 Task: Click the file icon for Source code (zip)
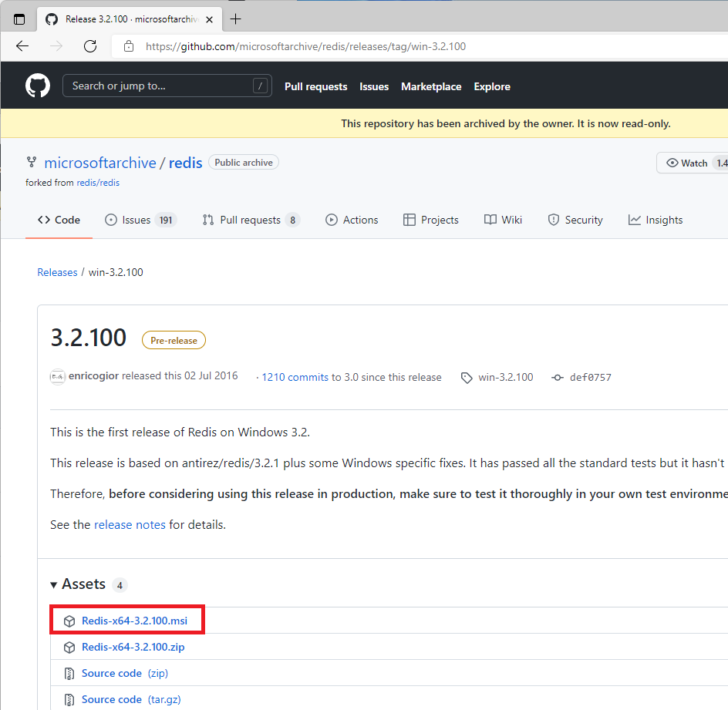click(69, 673)
